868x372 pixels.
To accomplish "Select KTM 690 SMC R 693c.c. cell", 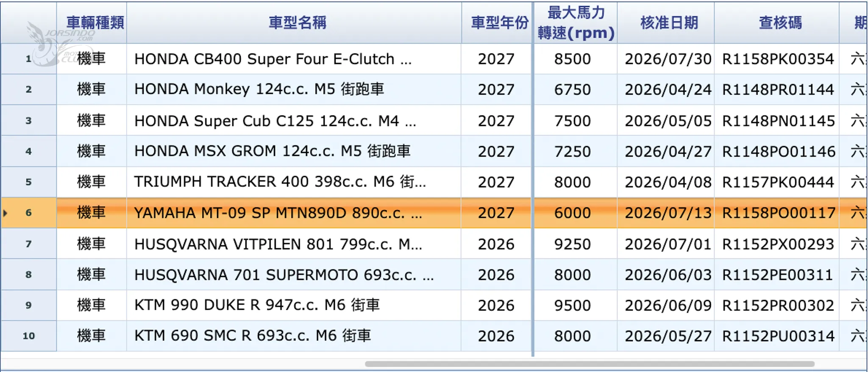I will [x=294, y=336].
